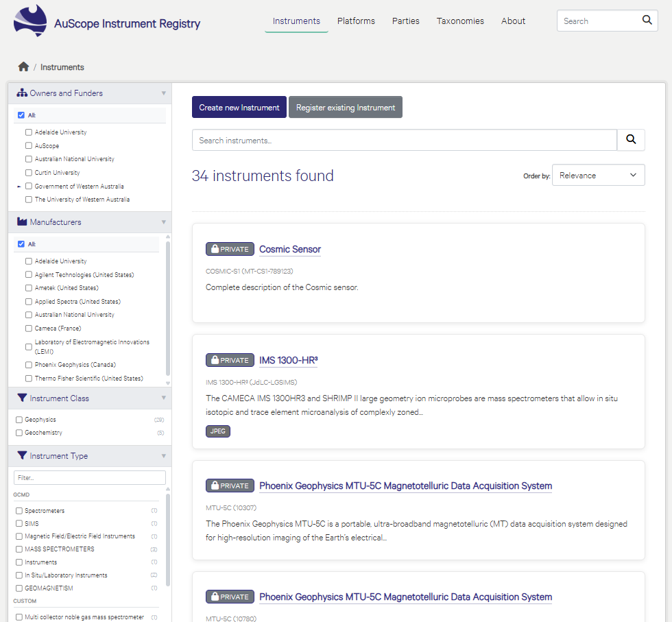
Task: Open the Cosmic Sensor link
Action: tap(289, 249)
